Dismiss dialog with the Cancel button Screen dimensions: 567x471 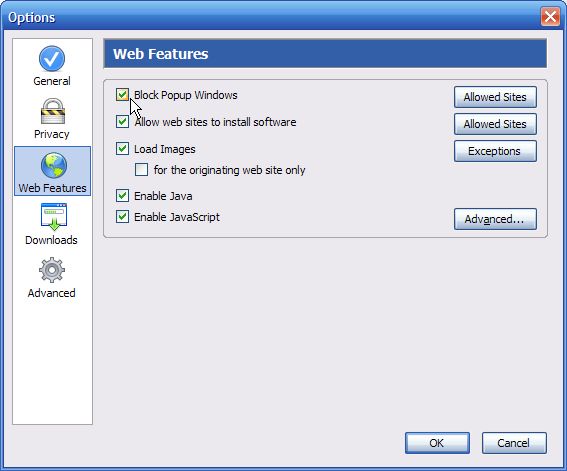[x=514, y=443]
